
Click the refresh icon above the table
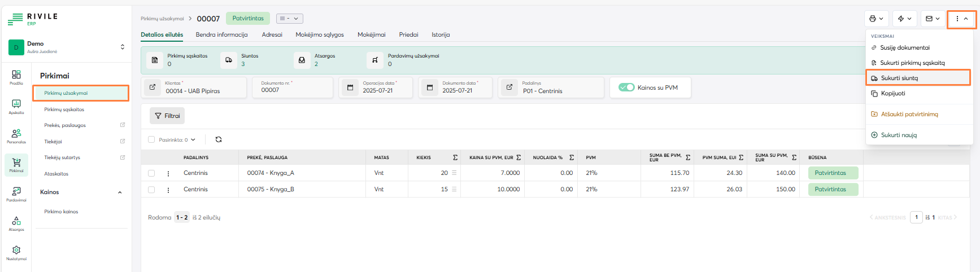pos(219,139)
